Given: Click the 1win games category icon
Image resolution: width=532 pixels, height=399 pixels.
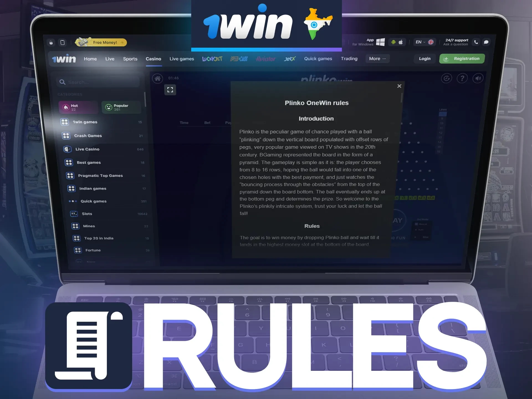Looking at the screenshot, I should pyautogui.click(x=65, y=122).
